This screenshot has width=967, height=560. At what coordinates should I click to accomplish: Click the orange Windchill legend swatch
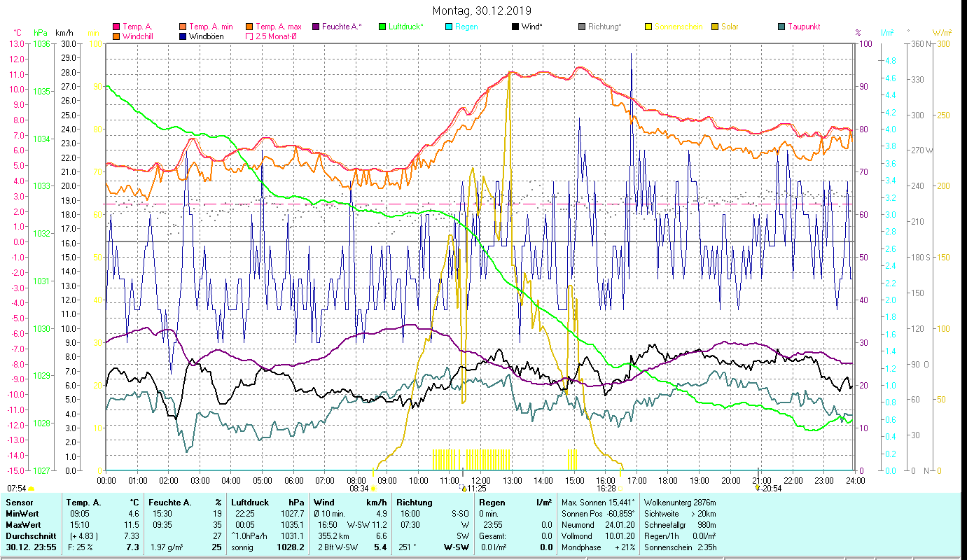coord(116,36)
